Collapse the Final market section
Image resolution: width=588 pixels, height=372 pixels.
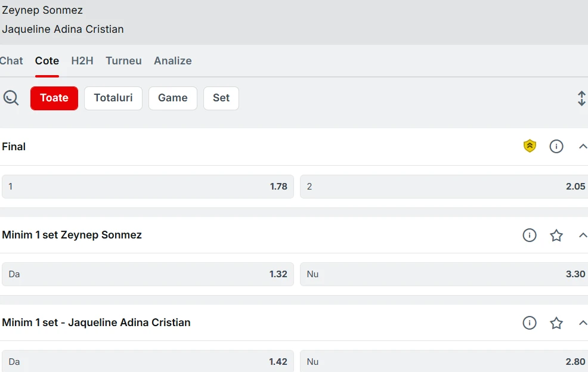click(x=583, y=146)
